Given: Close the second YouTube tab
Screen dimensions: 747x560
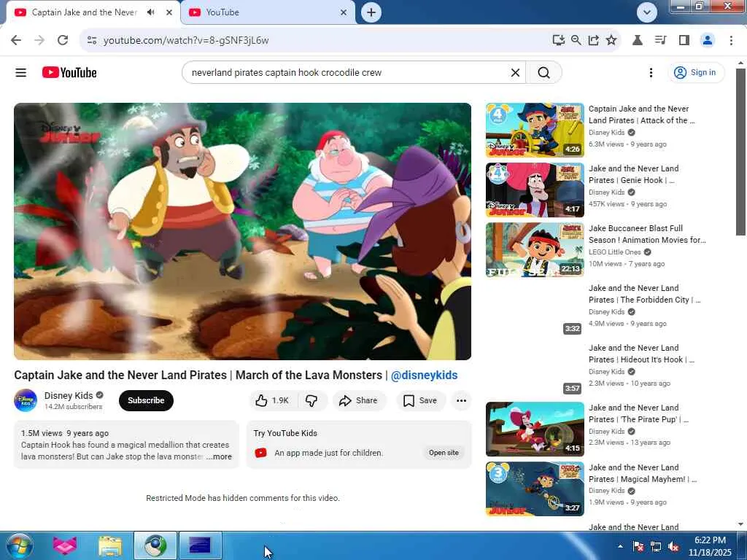Looking at the screenshot, I should click(344, 12).
